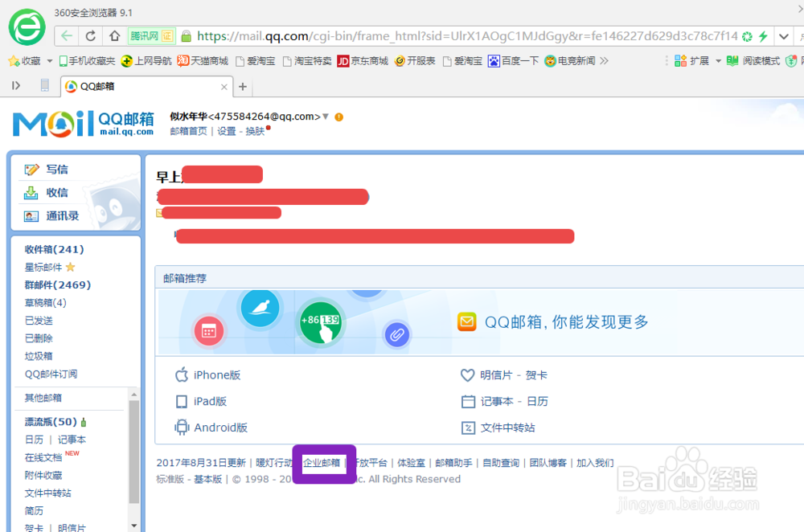
Task: Click the browser back arrow button
Action: (67, 36)
